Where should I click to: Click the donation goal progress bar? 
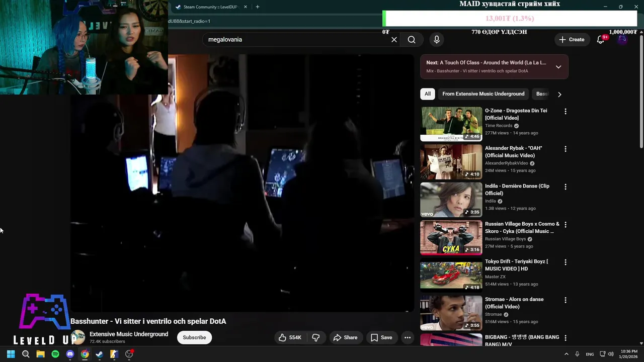510,19
